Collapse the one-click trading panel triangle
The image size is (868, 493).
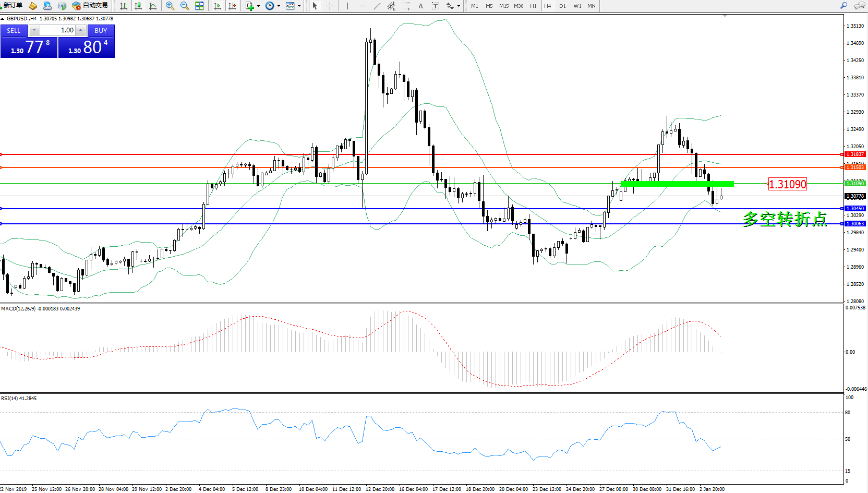(x=3, y=19)
